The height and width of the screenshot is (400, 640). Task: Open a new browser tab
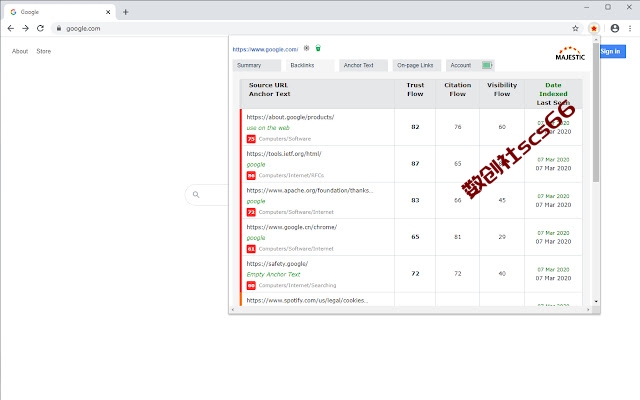pos(125,12)
